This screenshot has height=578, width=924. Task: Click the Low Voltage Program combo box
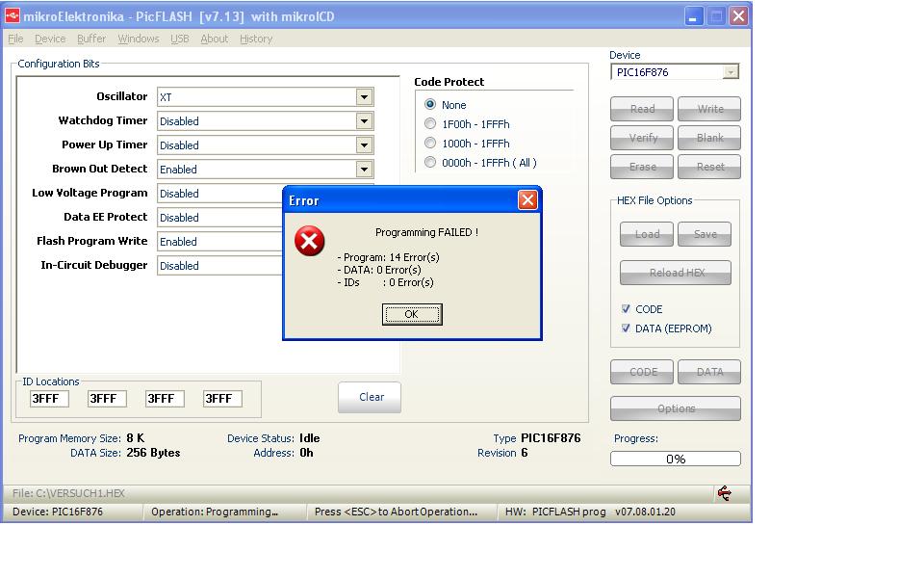pyautogui.click(x=219, y=194)
